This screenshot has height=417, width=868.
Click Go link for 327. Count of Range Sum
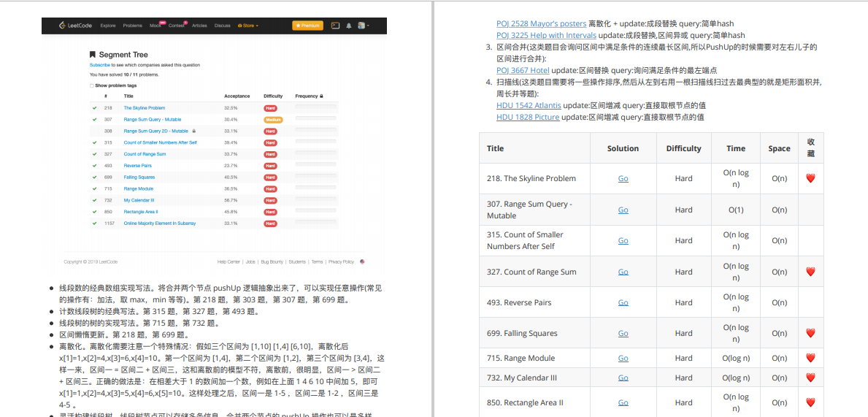(x=623, y=272)
